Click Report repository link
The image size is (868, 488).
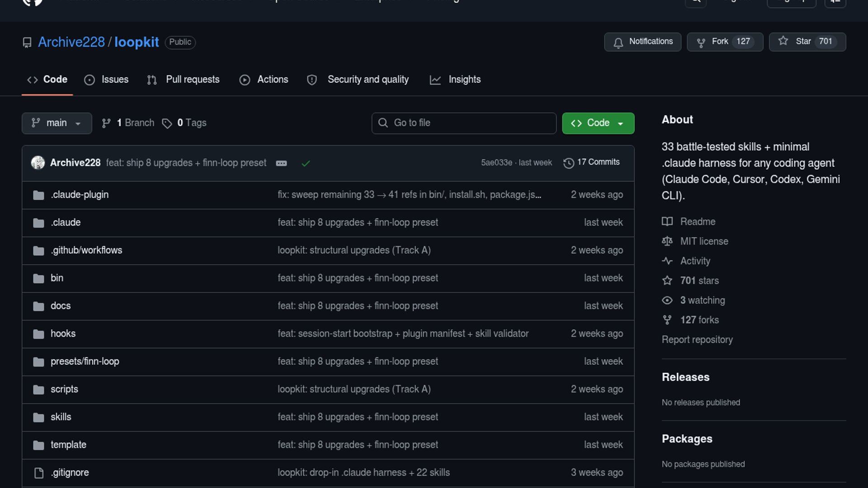pyautogui.click(x=697, y=340)
